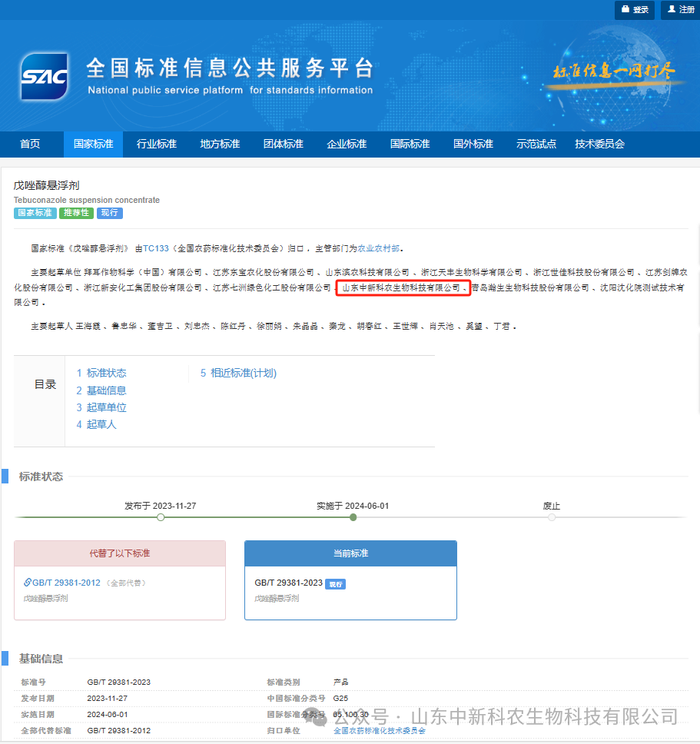Click the 发布日期 value 2023-11-27 in 基础信息
The height and width of the screenshot is (744, 700).
[x=107, y=699]
